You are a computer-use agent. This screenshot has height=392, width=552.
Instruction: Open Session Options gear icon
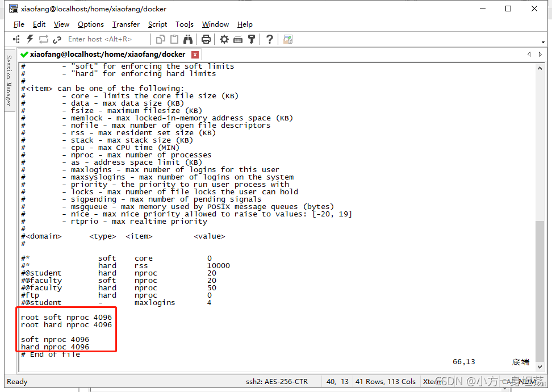tap(224, 39)
